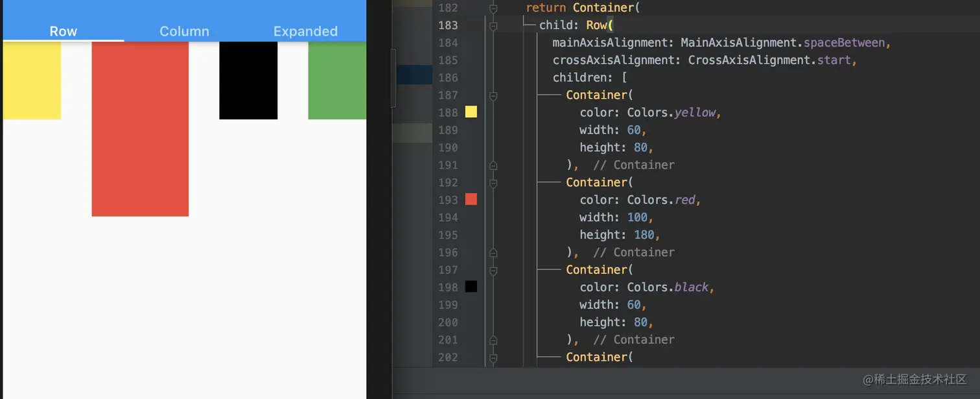Click the black gutter color swatch on line 198

[471, 286]
